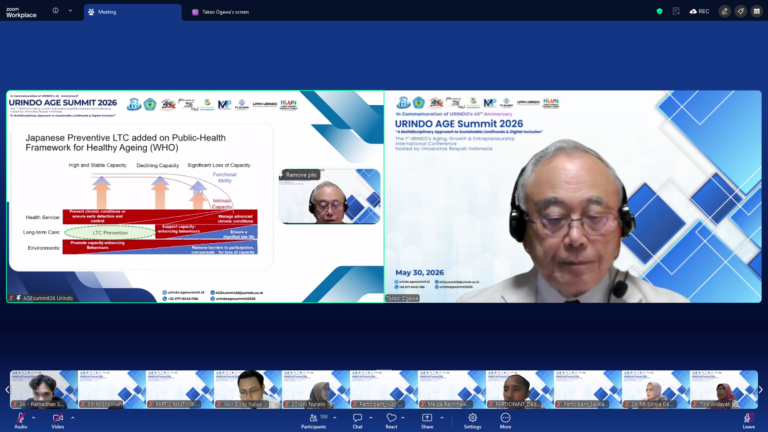Image resolution: width=768 pixels, height=432 pixels.
Task: Open the annotate pen icon top right
Action: coord(724,11)
